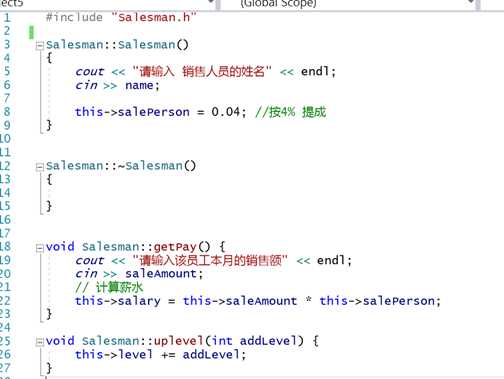Click uplevel in the function definition

coord(178,341)
